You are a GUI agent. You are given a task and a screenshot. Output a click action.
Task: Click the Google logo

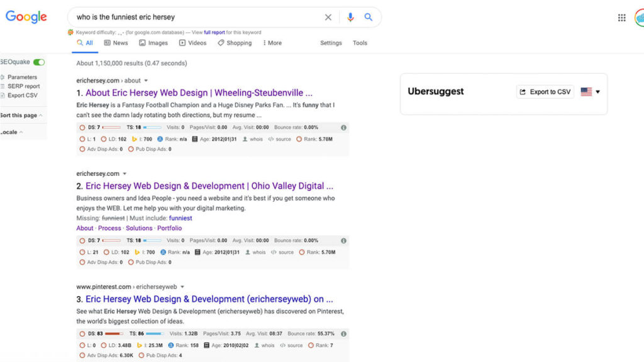pos(26,17)
